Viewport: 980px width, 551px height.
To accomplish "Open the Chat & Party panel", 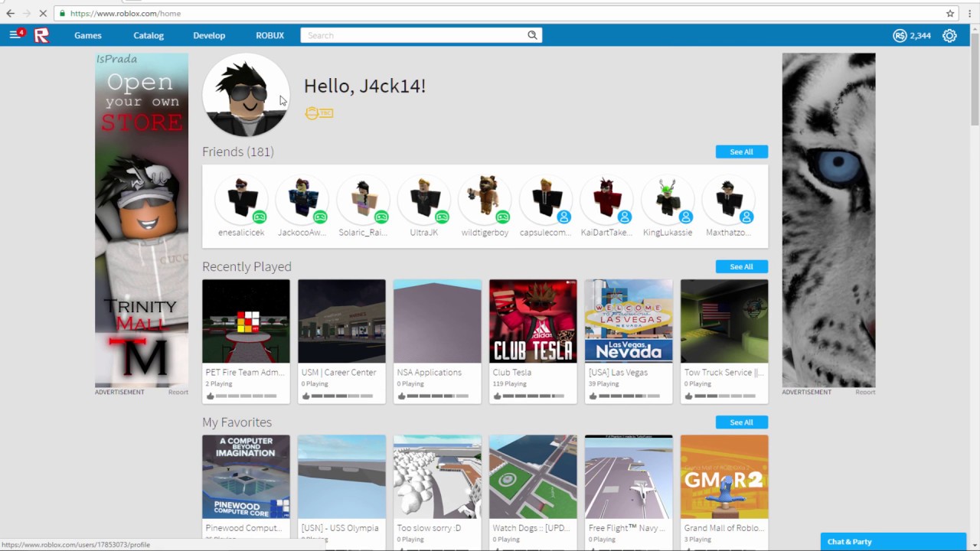I will (893, 542).
